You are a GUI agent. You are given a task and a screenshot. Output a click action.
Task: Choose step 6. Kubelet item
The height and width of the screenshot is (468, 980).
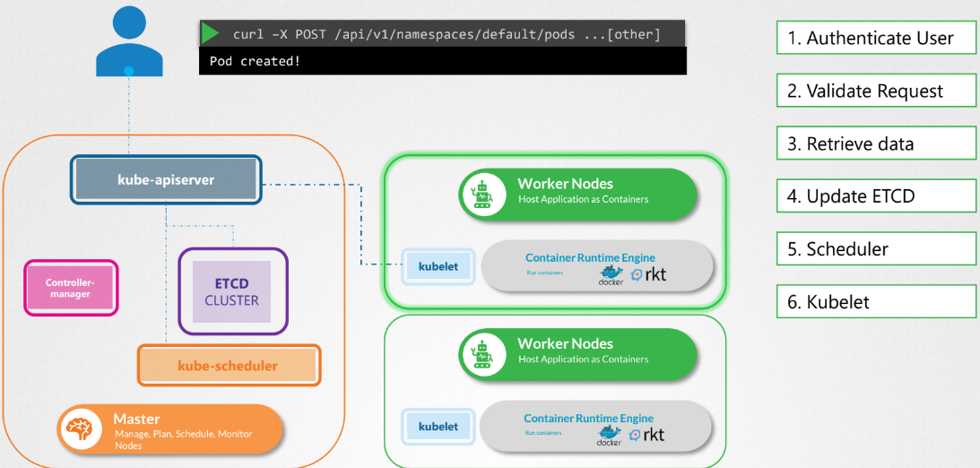[x=875, y=302]
